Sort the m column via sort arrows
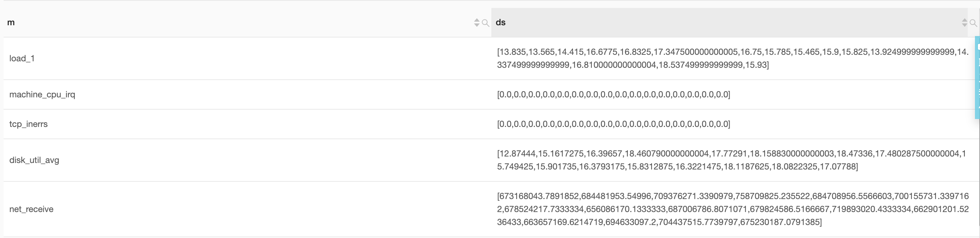Image resolution: width=980 pixels, height=238 pixels. point(477,23)
